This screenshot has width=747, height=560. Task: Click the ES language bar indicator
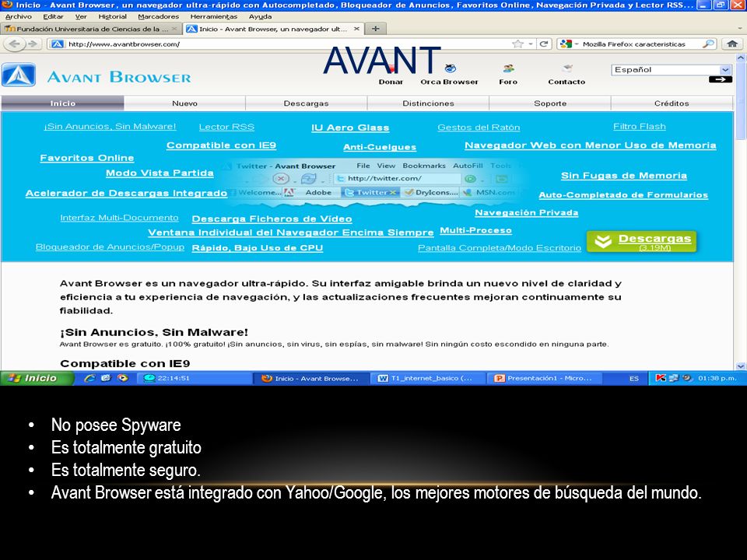coord(633,379)
